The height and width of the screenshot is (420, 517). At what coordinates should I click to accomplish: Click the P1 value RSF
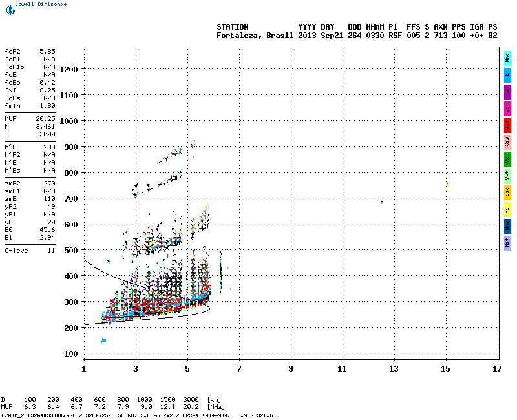click(x=396, y=36)
